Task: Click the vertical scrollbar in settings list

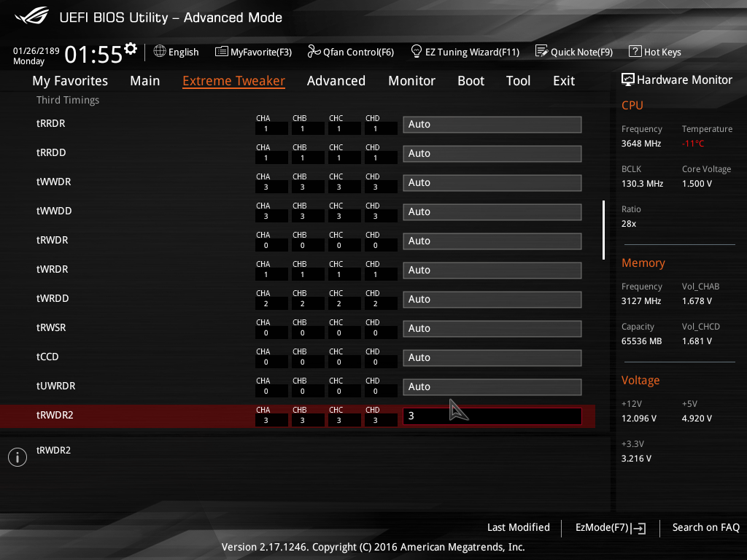Action: (x=603, y=230)
